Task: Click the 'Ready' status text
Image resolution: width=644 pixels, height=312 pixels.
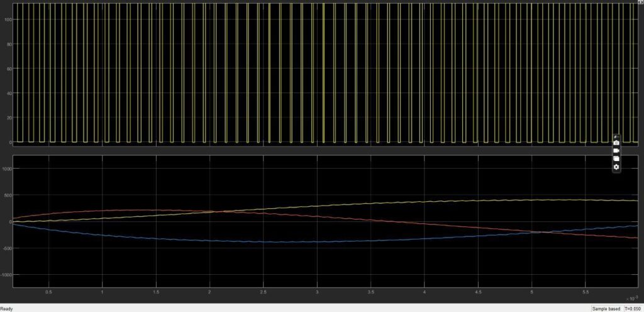Action: coord(6,309)
